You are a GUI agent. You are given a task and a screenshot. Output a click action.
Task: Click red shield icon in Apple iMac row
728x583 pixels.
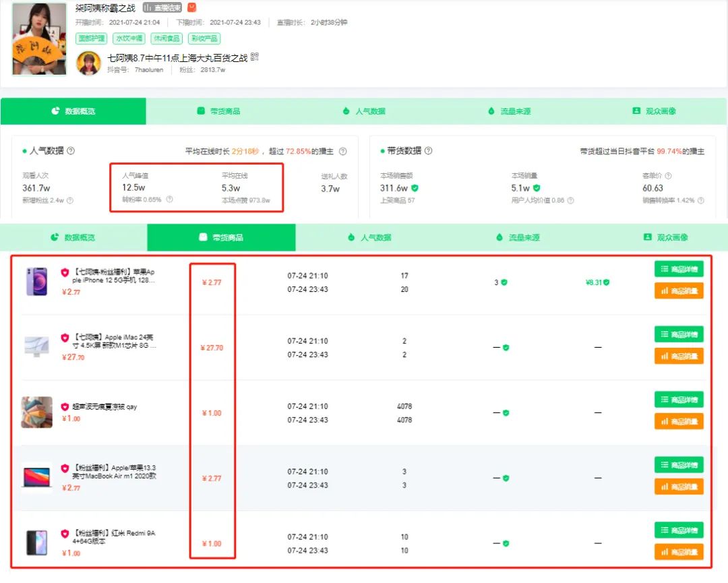[65, 338]
